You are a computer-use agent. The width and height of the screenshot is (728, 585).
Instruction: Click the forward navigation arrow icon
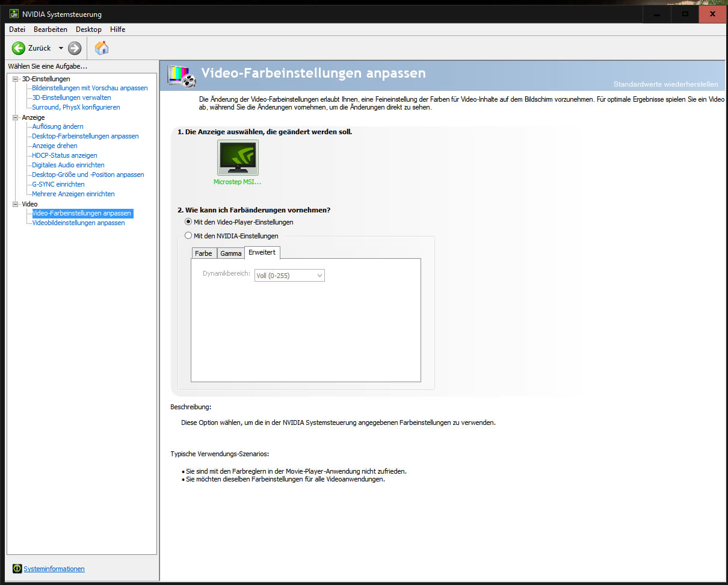click(x=75, y=48)
